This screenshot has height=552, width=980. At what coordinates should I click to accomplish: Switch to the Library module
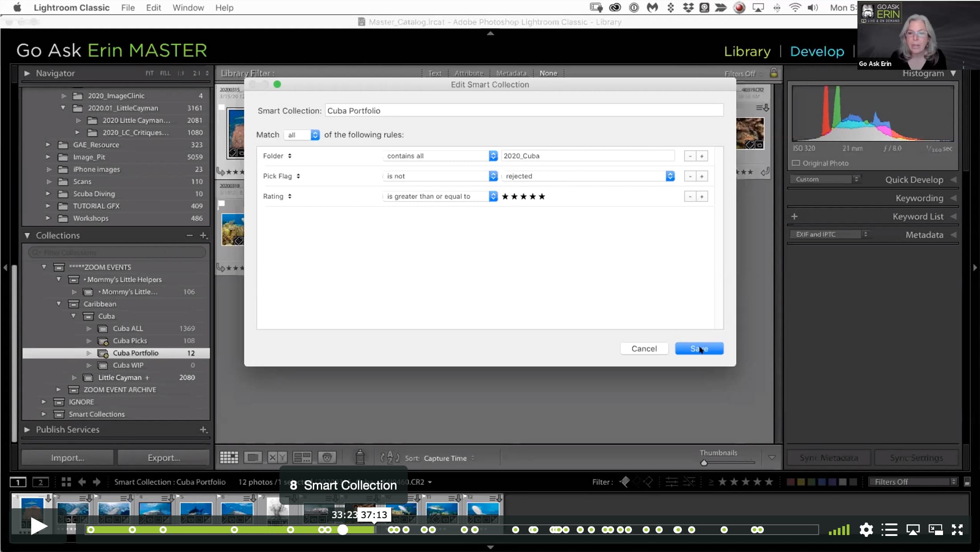point(747,51)
